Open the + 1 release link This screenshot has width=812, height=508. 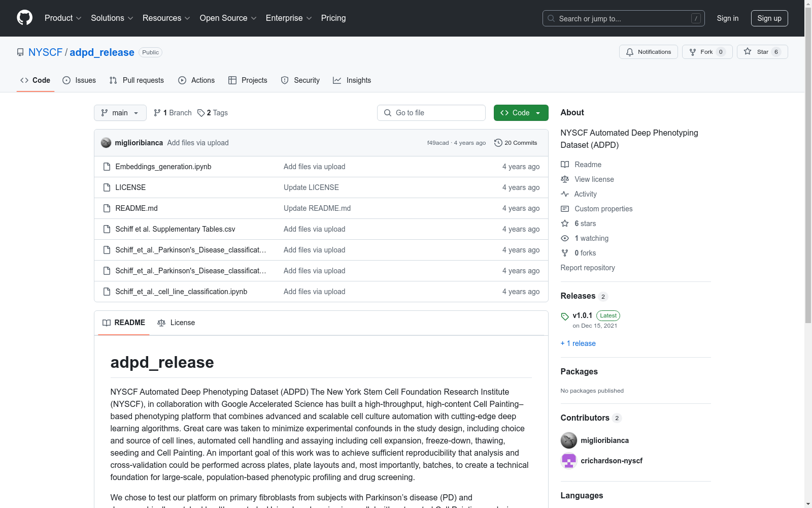(578, 343)
